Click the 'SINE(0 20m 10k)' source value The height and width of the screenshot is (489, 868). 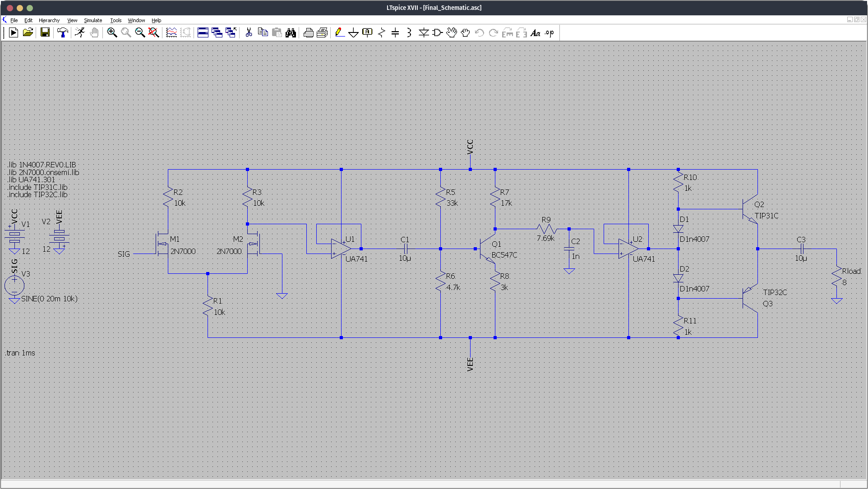[x=49, y=299]
